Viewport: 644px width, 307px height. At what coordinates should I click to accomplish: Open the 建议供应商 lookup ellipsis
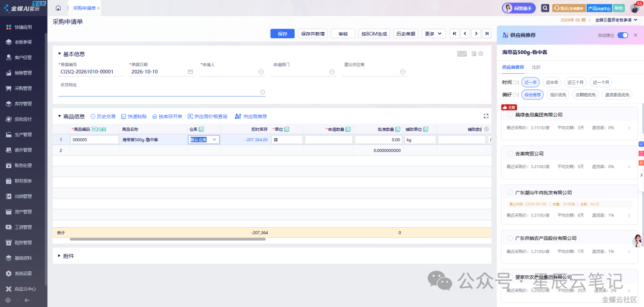(403, 72)
